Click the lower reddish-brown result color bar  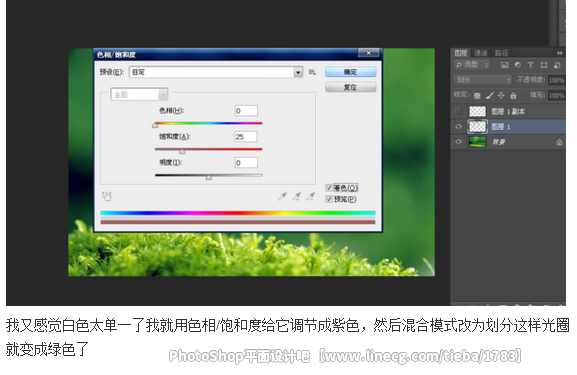click(x=238, y=222)
